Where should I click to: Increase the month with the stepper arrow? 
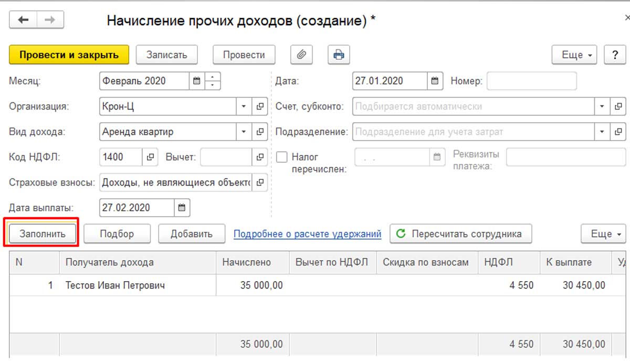pos(212,78)
